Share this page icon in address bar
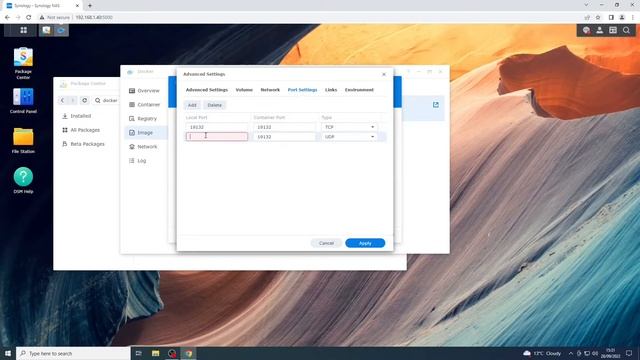 click(587, 17)
